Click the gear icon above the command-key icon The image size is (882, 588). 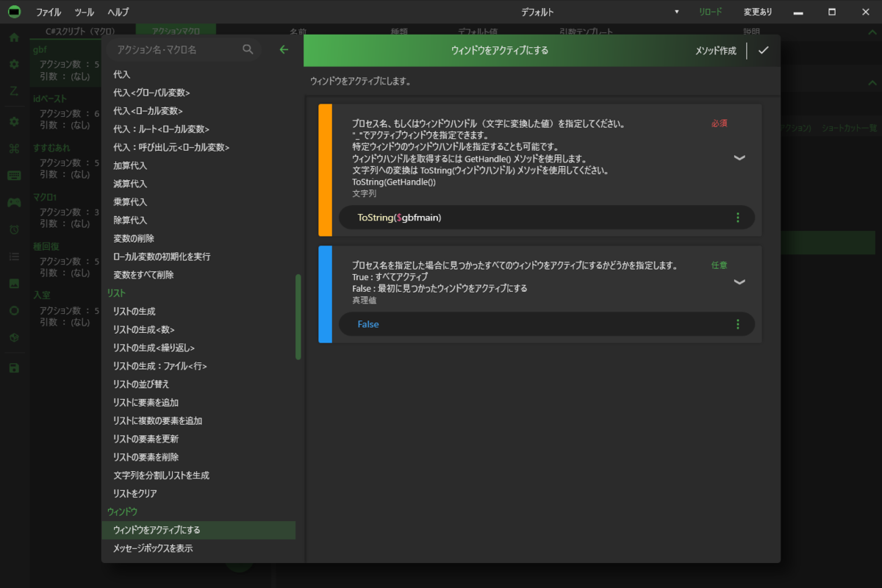pos(14,121)
